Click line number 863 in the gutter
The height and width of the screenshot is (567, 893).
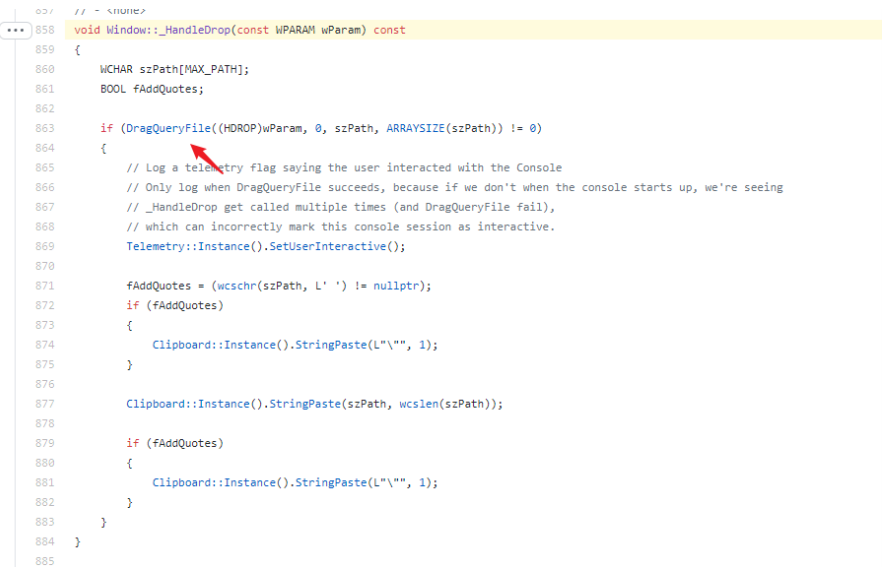(x=45, y=129)
